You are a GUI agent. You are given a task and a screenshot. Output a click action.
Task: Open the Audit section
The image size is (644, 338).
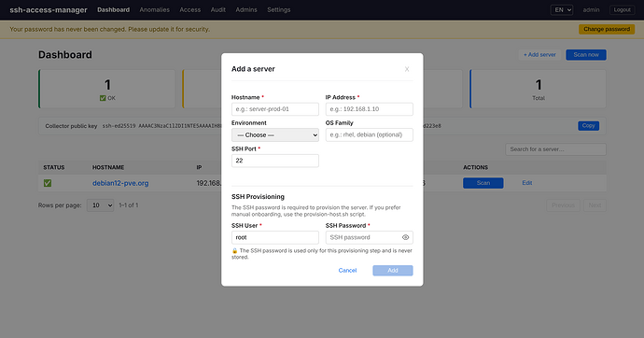tap(218, 10)
